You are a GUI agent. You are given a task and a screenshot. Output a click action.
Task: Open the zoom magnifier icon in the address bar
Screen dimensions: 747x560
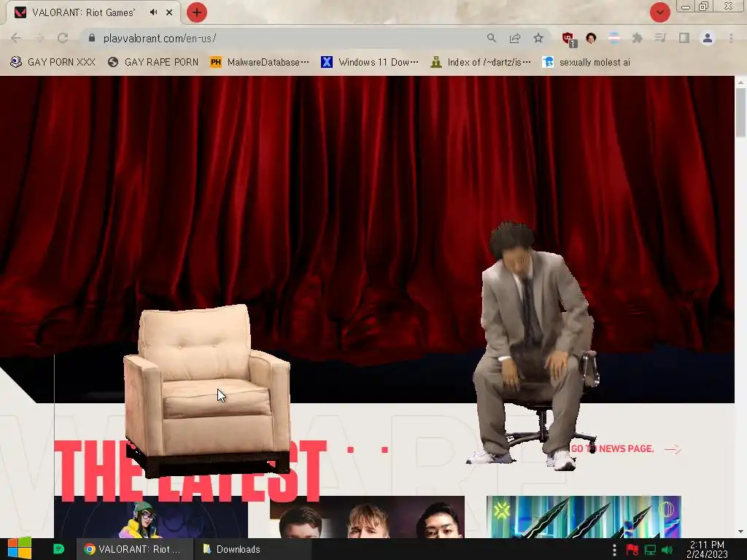(x=492, y=38)
